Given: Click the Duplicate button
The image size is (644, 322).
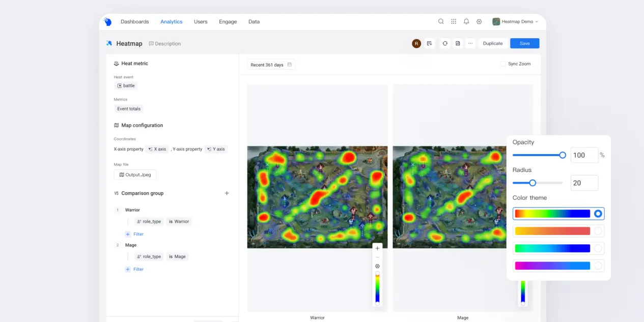Looking at the screenshot, I should pos(493,44).
